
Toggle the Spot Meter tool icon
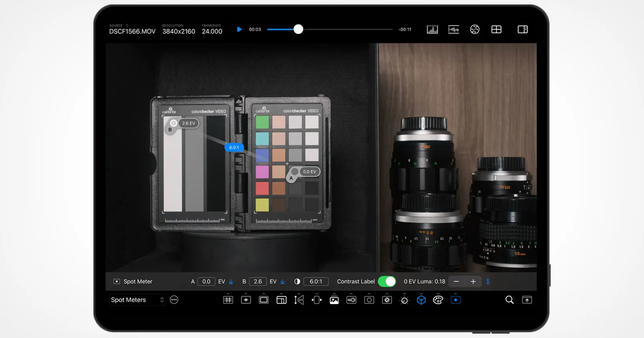pos(117,282)
